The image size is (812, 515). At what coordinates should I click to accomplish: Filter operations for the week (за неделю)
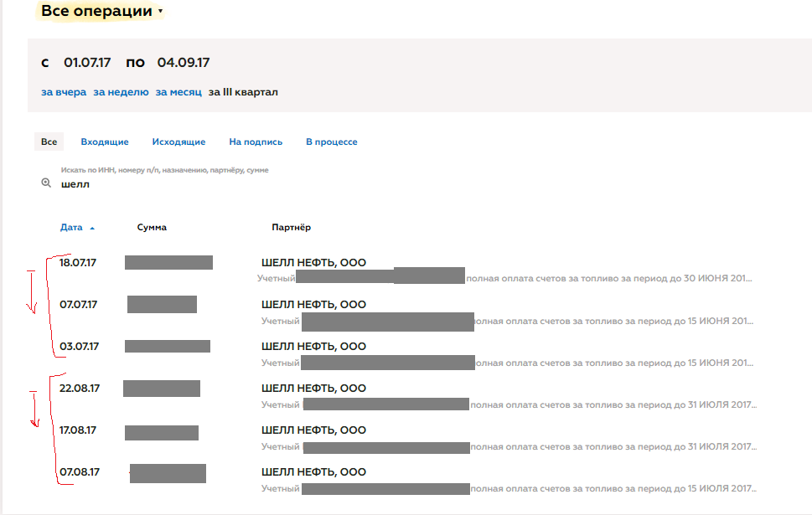pos(121,92)
